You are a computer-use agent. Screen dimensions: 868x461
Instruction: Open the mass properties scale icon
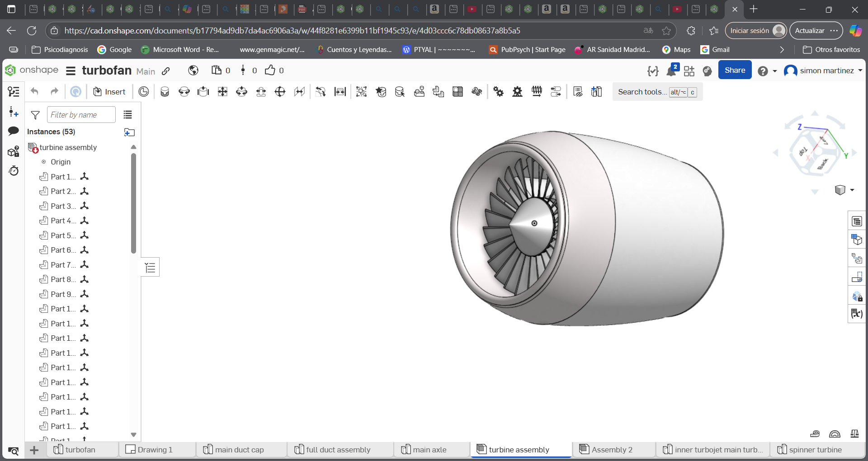coord(854,434)
